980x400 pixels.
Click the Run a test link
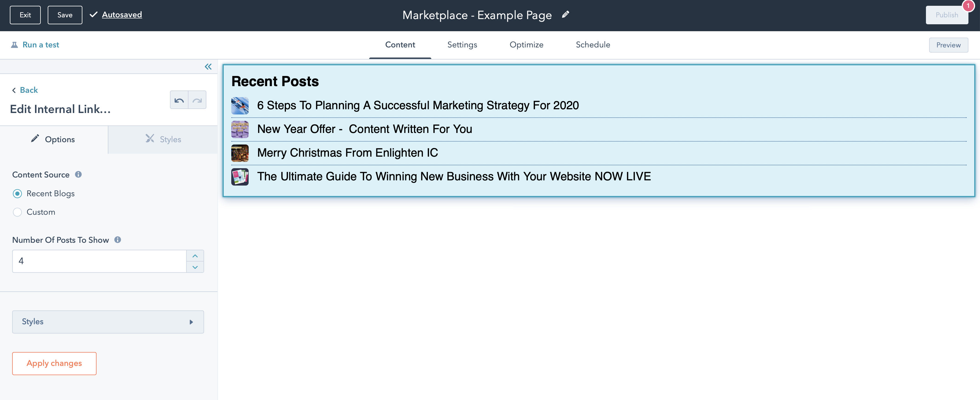[x=41, y=45]
